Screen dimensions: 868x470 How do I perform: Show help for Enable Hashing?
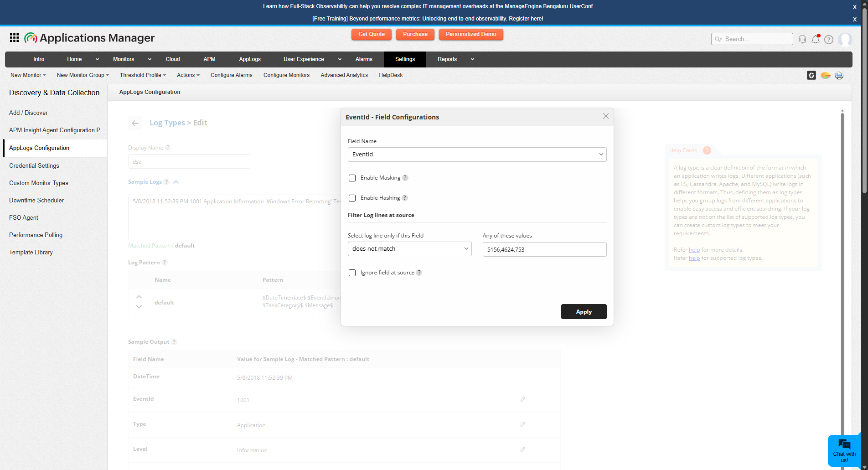pos(404,198)
